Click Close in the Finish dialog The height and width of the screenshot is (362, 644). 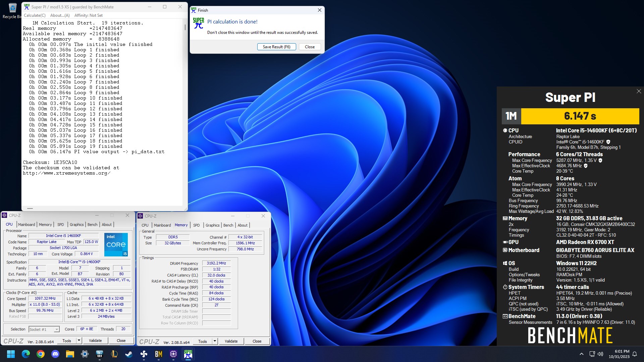click(310, 47)
